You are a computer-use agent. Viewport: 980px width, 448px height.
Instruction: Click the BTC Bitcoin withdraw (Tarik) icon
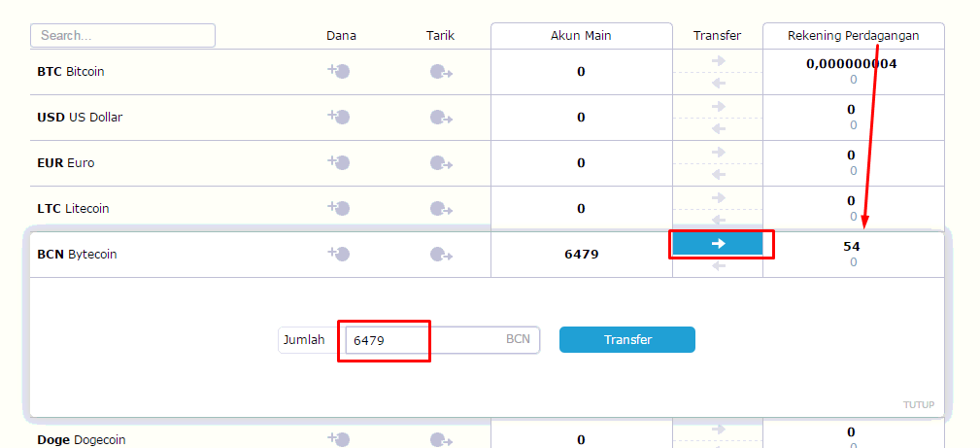click(x=441, y=72)
